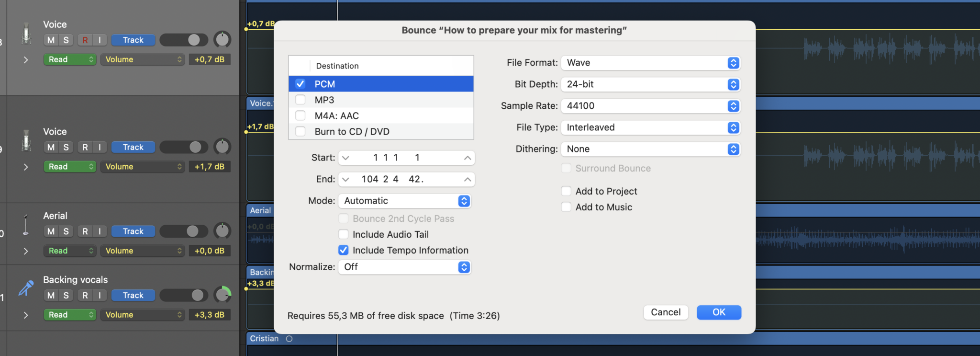980x356 pixels.
Task: Click the End position field
Action: click(x=406, y=179)
